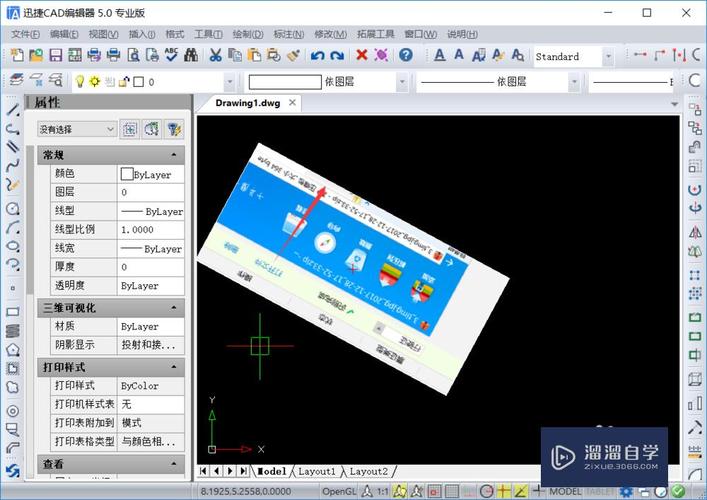
Task: Switch to the Layout1 tab
Action: point(316,471)
